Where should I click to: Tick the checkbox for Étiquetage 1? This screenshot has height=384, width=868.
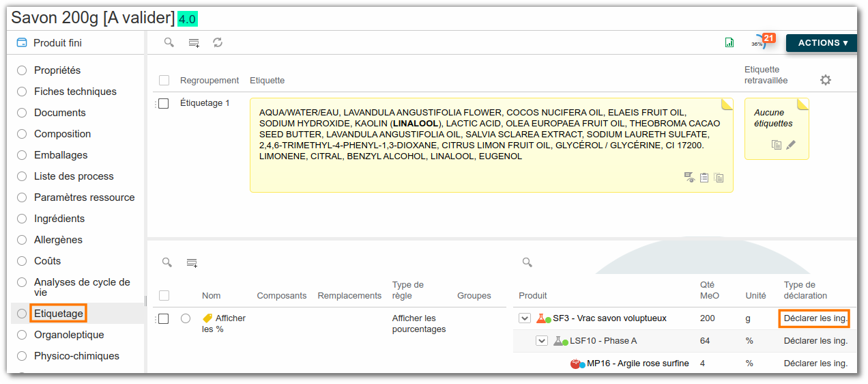click(163, 104)
